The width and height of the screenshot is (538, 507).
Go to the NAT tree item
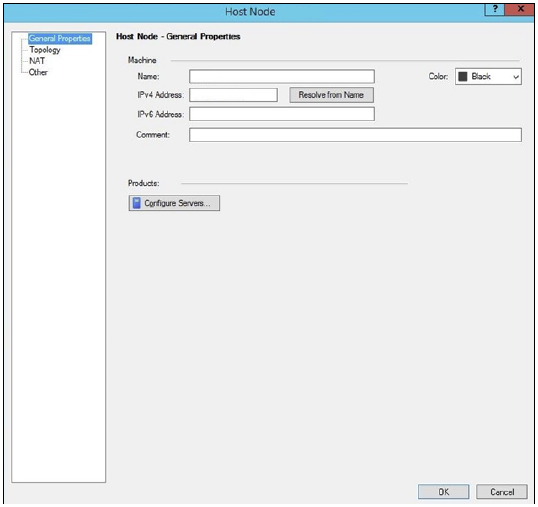(37, 61)
